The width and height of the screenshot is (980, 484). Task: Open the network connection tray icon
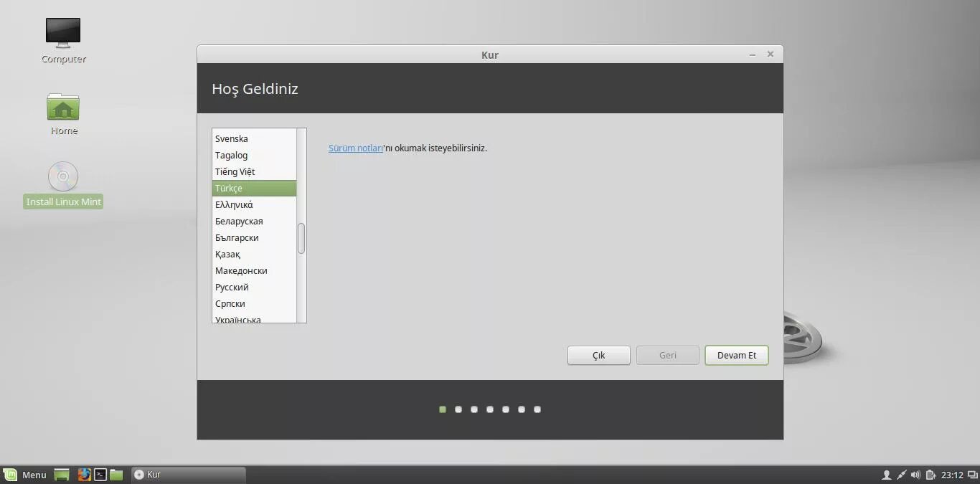click(901, 475)
